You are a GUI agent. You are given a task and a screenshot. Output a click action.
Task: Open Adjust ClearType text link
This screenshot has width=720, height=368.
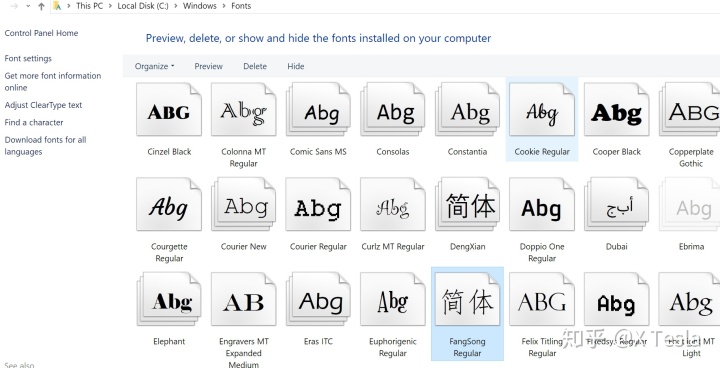[43, 105]
